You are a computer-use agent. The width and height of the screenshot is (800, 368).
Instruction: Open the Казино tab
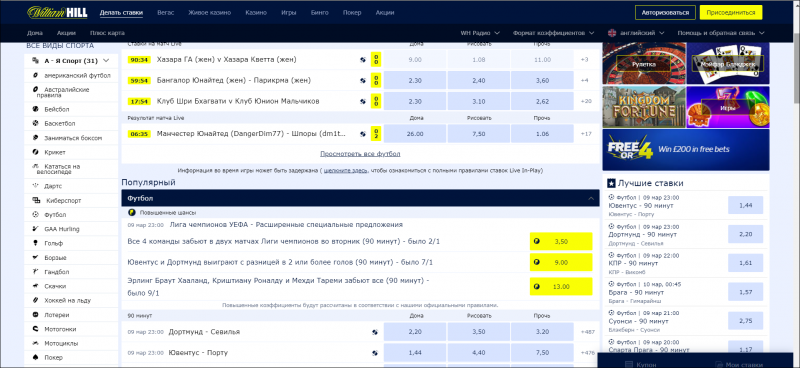[x=256, y=13]
